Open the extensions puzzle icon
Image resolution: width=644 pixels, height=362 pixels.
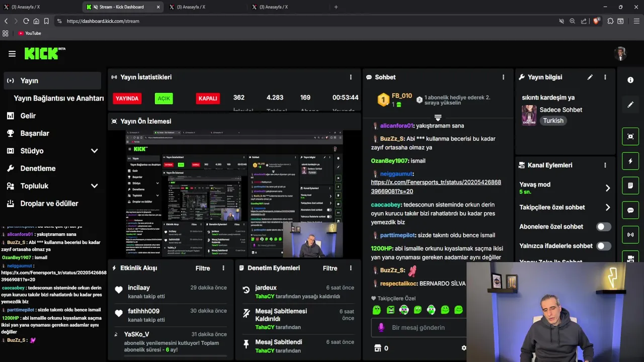[610, 21]
